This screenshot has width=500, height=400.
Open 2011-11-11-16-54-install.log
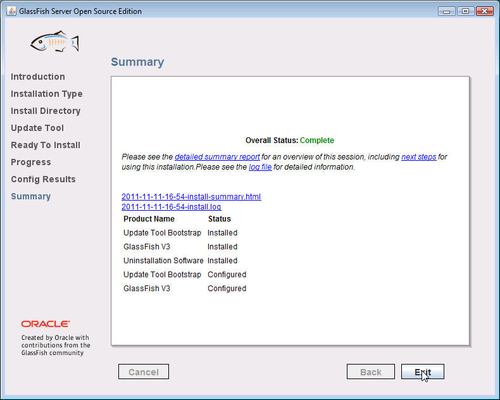point(171,207)
